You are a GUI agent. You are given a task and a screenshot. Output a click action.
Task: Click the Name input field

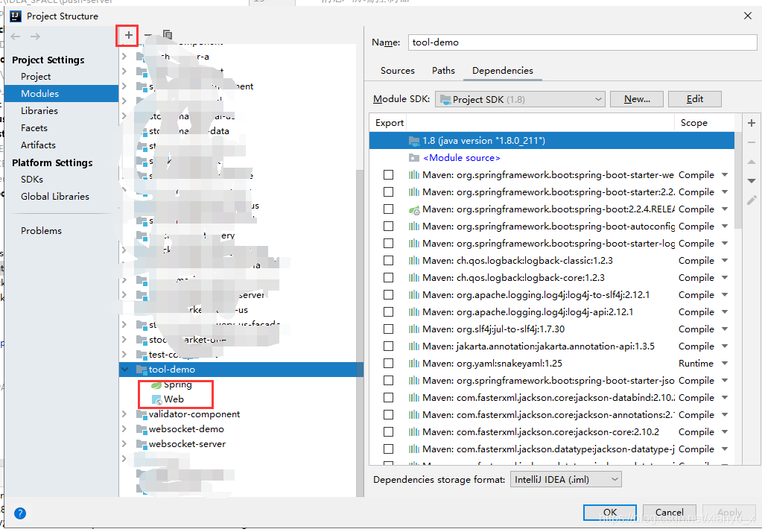(582, 42)
